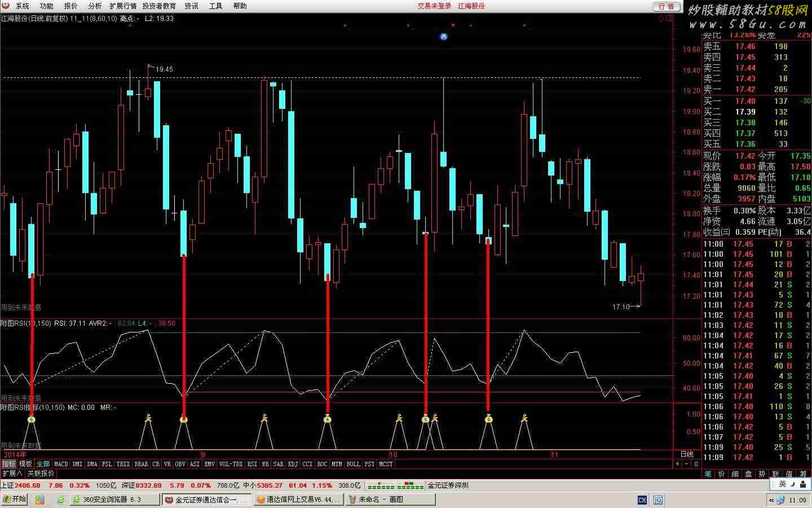This screenshot has height=508, width=812.
Task: Open the 扩展∧ tab
Action: pyautogui.click(x=11, y=474)
